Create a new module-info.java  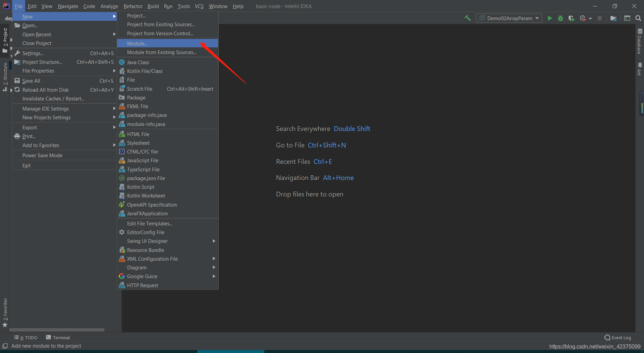167,124
